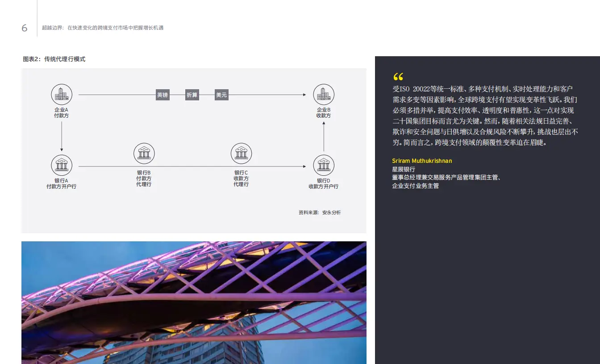600x364 pixels.
Task: Click the 银行D 收款方开户行 label
Action: coord(324,183)
